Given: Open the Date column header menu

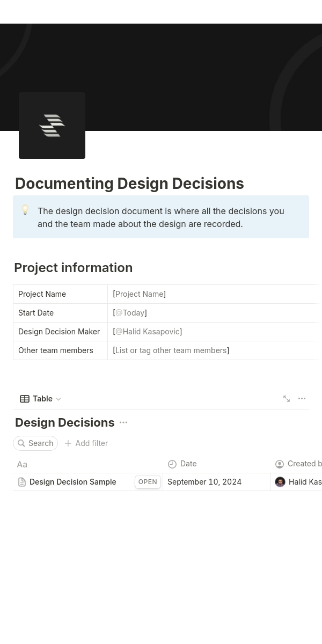Looking at the screenshot, I should (x=188, y=464).
